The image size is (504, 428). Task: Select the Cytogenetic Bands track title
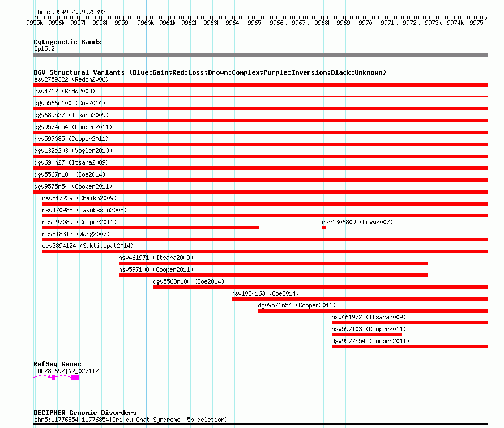pos(67,42)
